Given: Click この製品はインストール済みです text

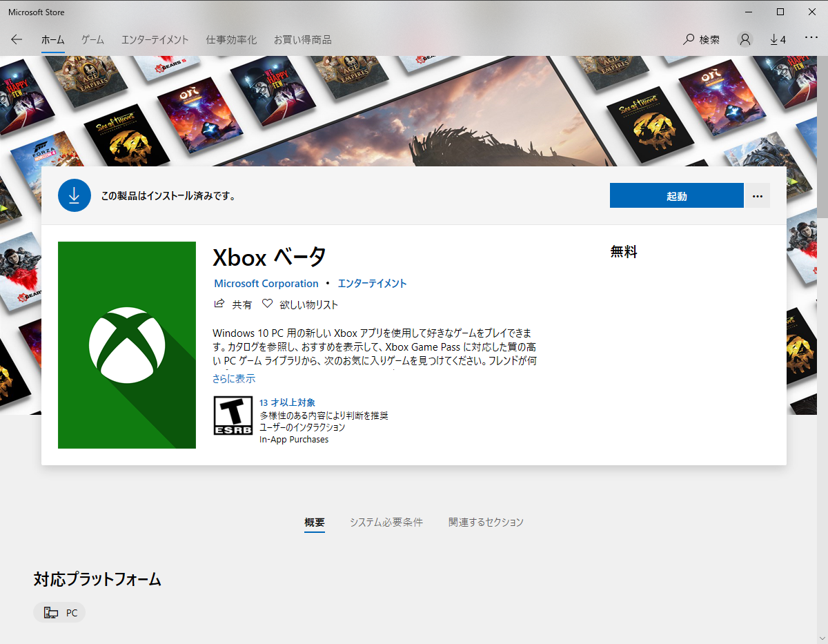Looking at the screenshot, I should [168, 196].
